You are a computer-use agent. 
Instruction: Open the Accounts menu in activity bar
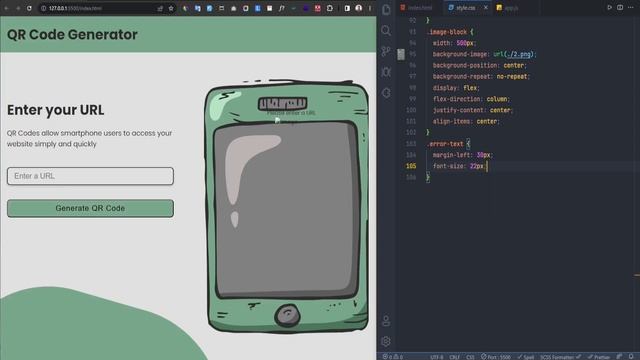386,321
